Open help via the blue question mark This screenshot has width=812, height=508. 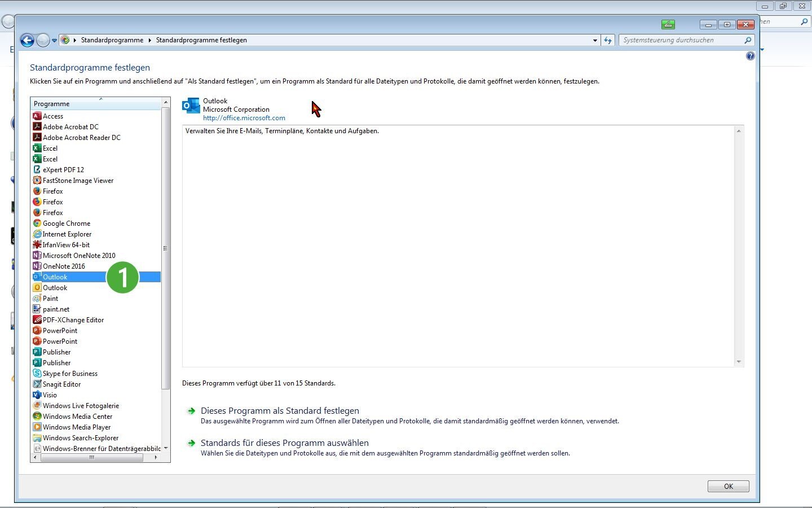pyautogui.click(x=750, y=56)
